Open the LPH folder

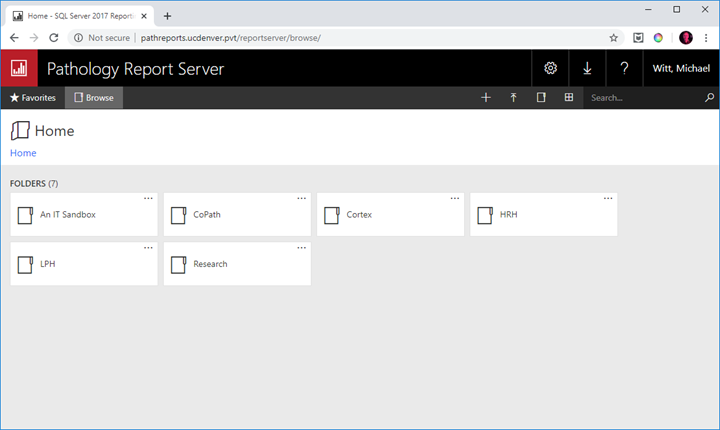84,264
